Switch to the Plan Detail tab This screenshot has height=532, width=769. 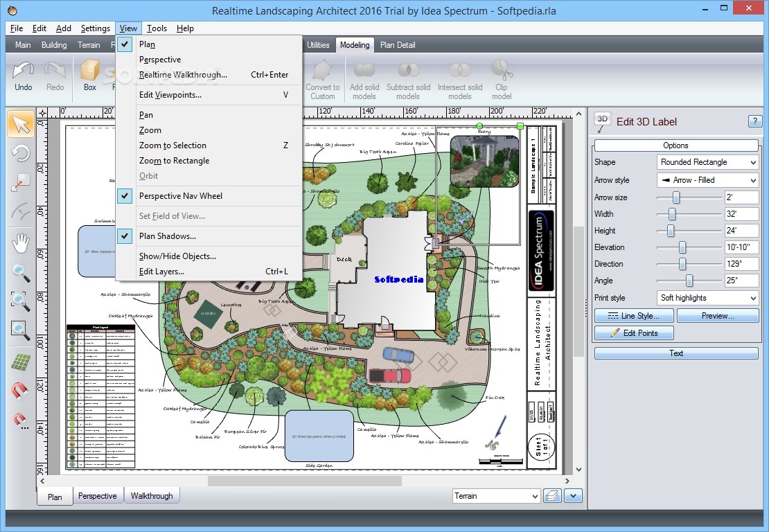(397, 44)
